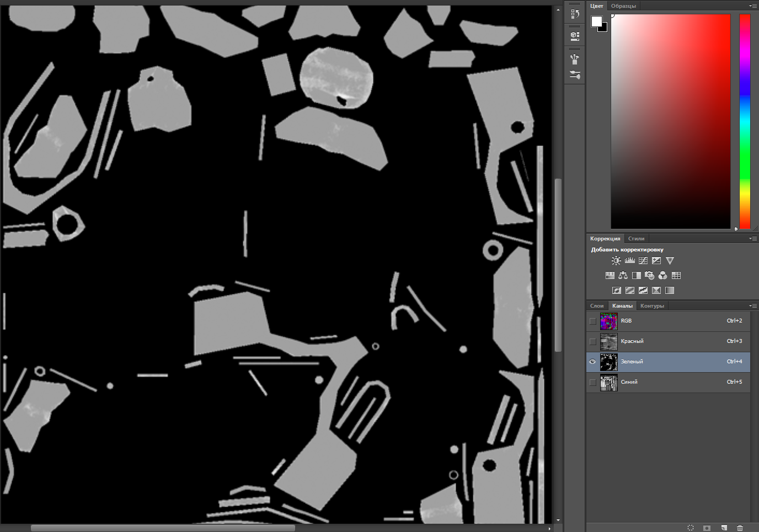Click the Ctrl+5 shortcut text
This screenshot has height=532, width=759.
pyautogui.click(x=734, y=382)
